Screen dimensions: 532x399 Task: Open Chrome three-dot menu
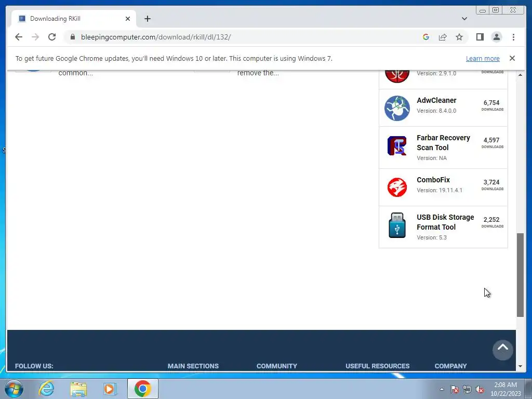pyautogui.click(x=514, y=37)
